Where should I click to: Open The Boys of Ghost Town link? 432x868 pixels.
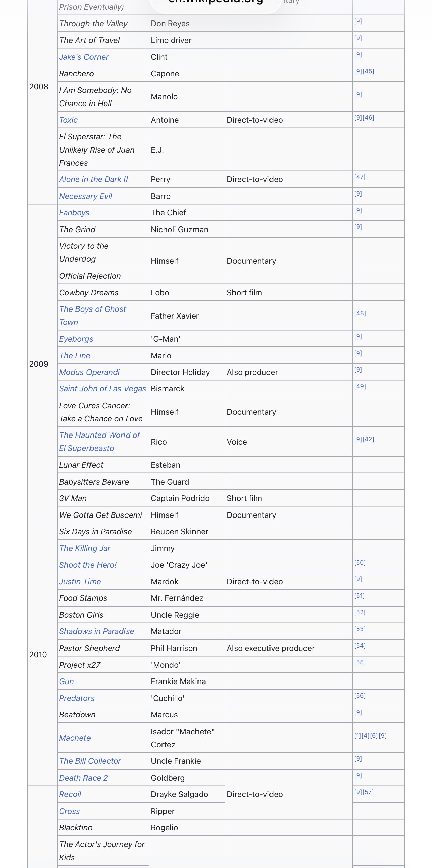click(93, 316)
